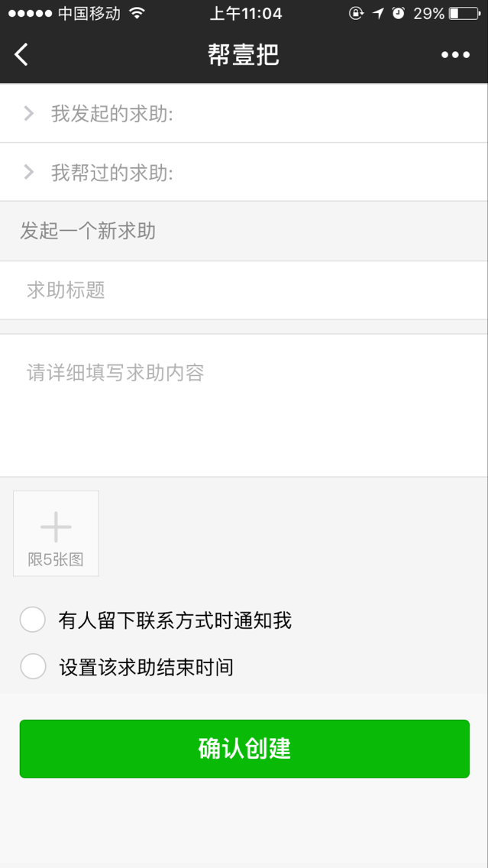The width and height of the screenshot is (488, 868).
Task: Tap the rotation lock status icon
Action: coord(356,13)
